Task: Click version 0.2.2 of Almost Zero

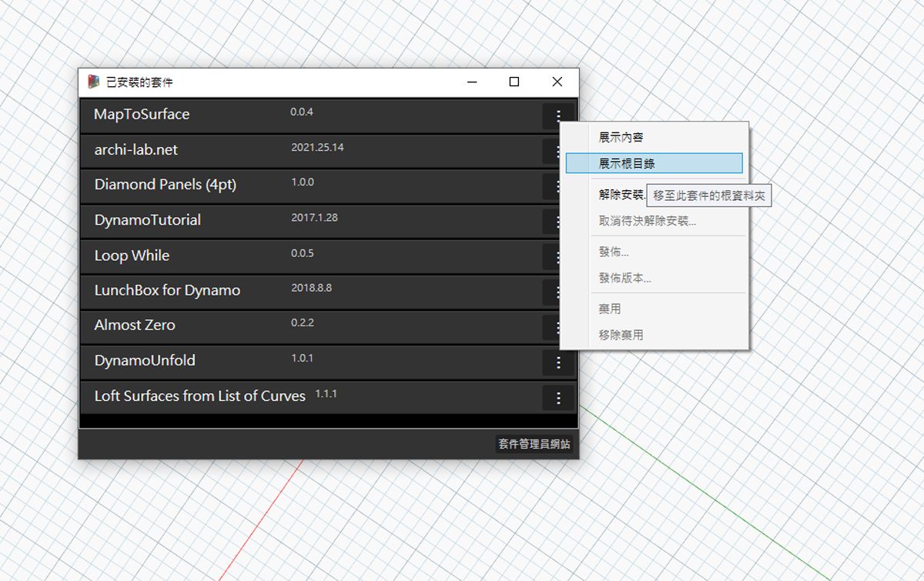Action: point(303,322)
